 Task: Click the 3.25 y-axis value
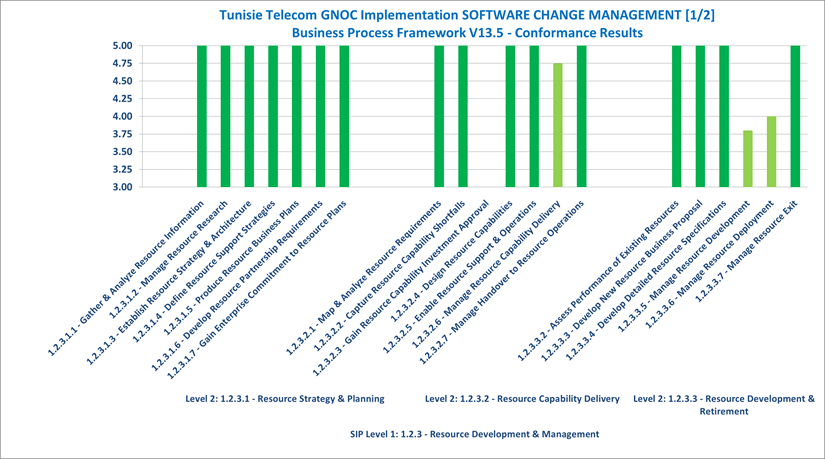(x=122, y=169)
